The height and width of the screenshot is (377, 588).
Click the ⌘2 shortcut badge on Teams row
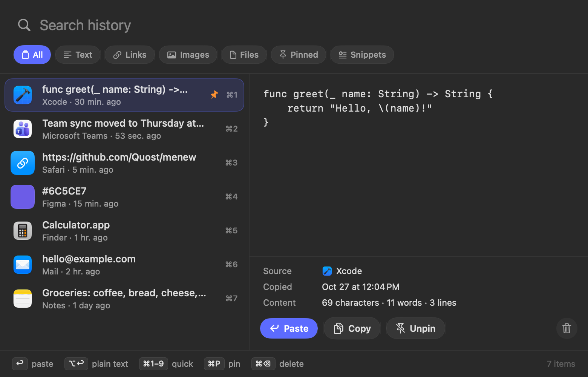pyautogui.click(x=231, y=129)
